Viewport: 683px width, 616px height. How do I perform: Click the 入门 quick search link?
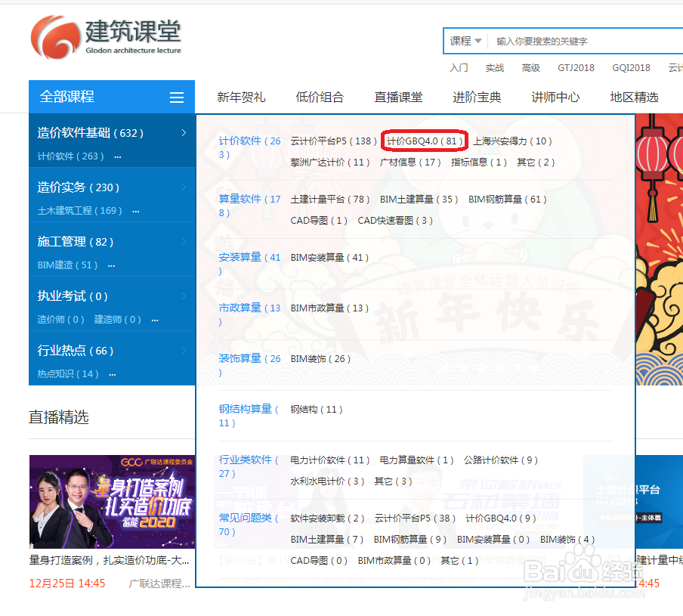click(459, 68)
